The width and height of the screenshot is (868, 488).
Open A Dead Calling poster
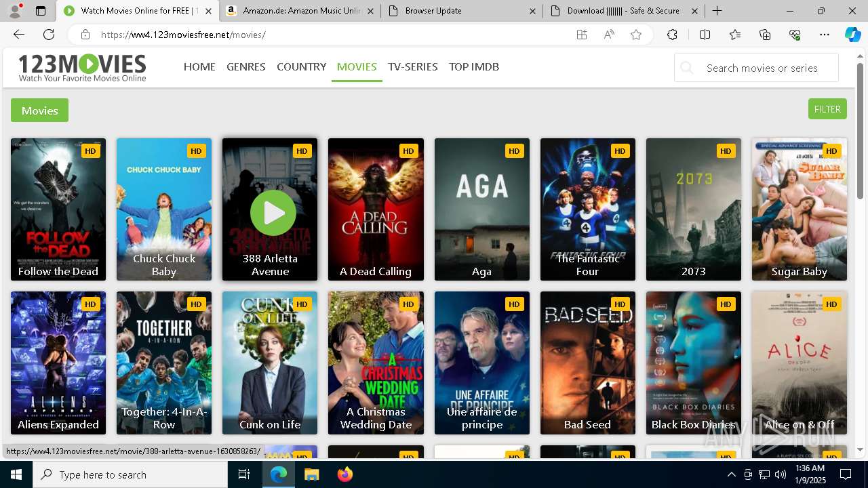tap(376, 209)
